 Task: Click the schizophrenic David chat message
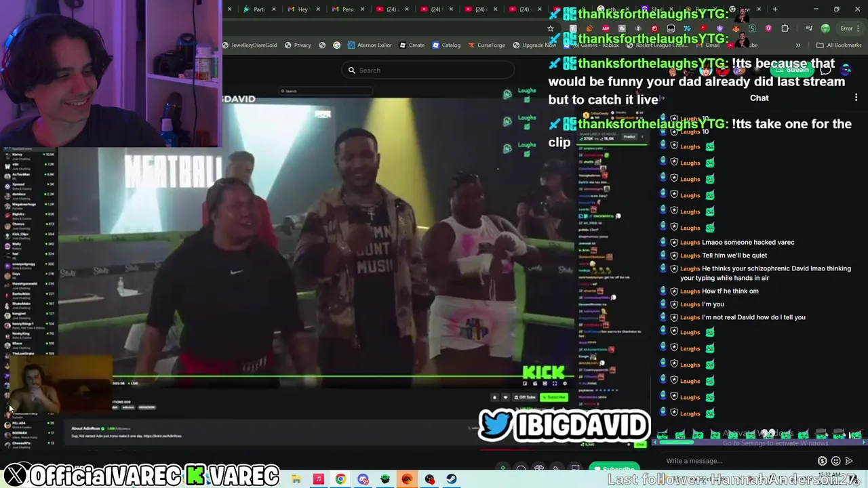766,273
